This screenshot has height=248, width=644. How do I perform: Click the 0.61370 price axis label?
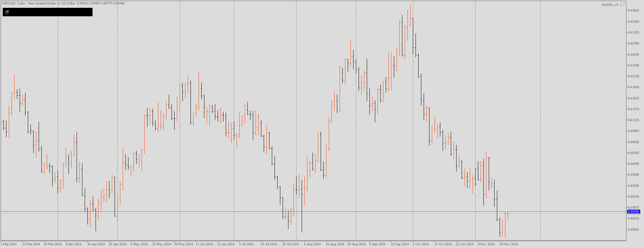coord(633,109)
